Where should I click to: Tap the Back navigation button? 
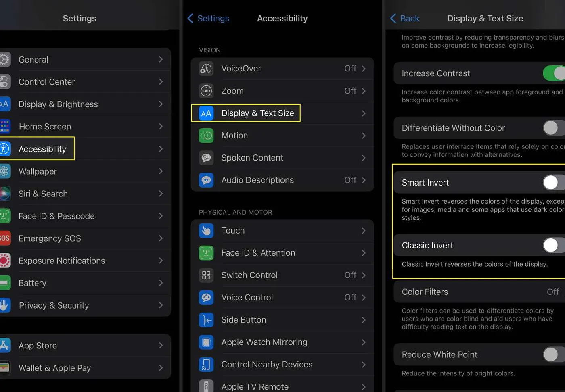[x=404, y=18]
